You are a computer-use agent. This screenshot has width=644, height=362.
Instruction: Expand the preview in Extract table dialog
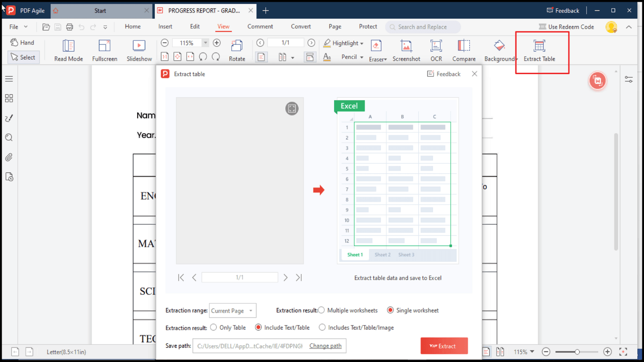[292, 108]
